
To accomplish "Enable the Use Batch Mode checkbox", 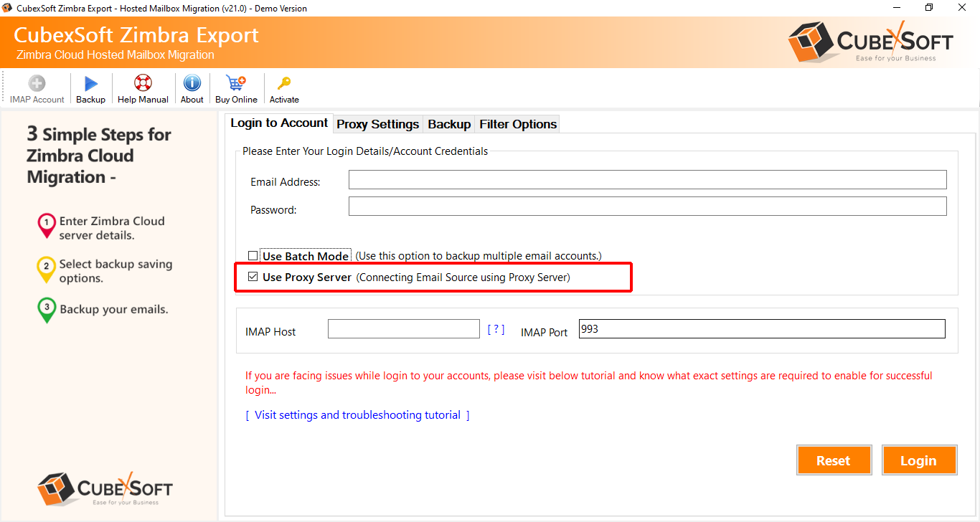I will click(253, 256).
